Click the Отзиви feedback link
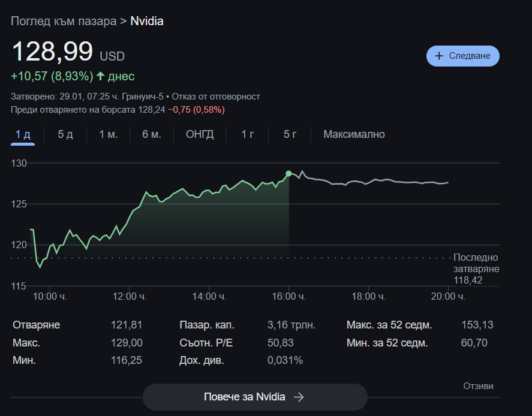The image size is (532, 416). [x=478, y=386]
